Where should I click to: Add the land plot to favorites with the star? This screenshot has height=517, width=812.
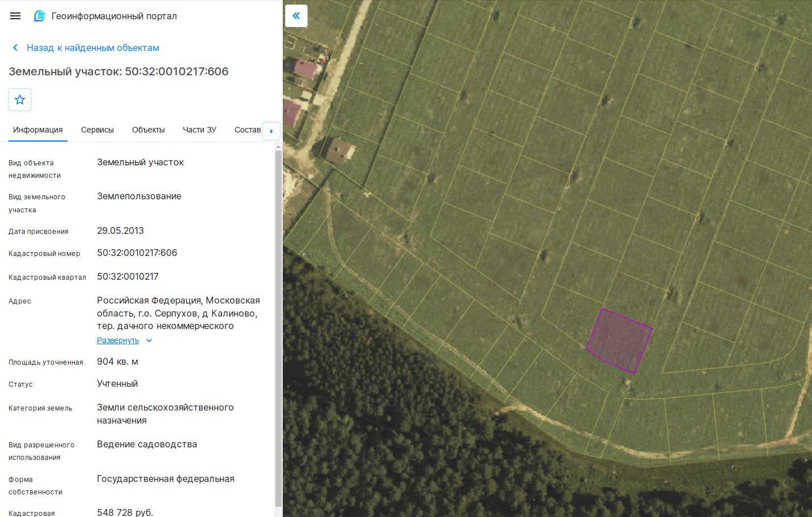[x=20, y=100]
